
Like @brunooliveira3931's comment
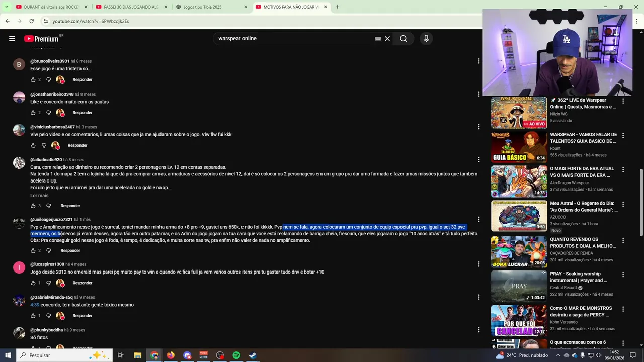pos(33,79)
